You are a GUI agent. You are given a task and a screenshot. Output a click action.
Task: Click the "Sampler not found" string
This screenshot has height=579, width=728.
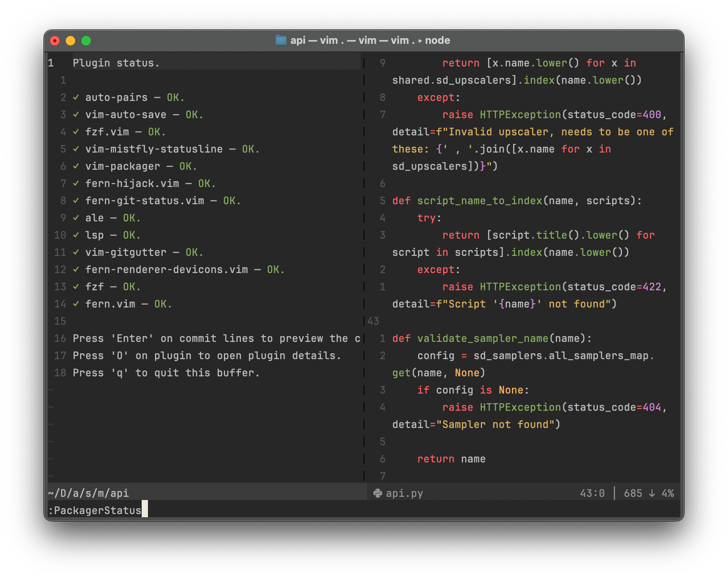[496, 424]
